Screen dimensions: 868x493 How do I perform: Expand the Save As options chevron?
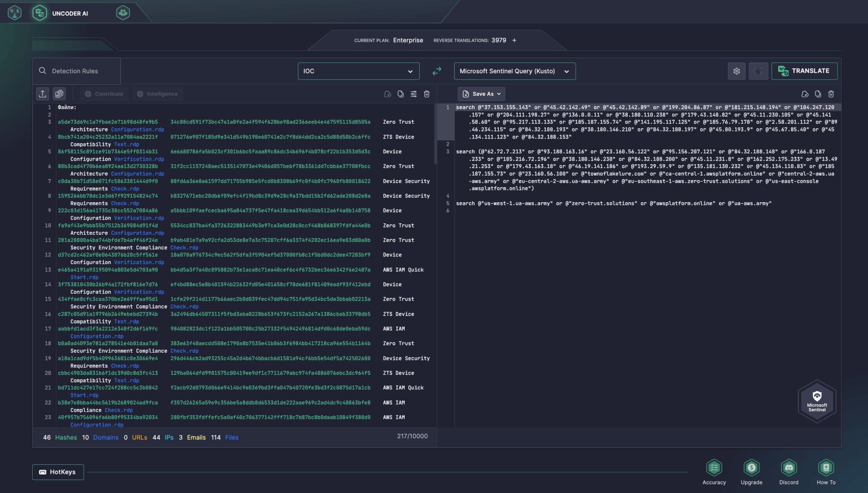[x=498, y=94]
